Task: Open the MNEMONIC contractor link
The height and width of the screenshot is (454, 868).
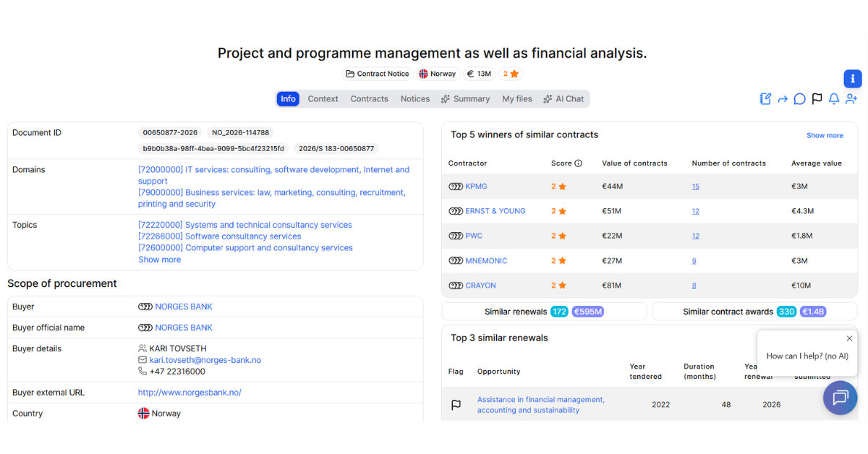Action: 487,261
